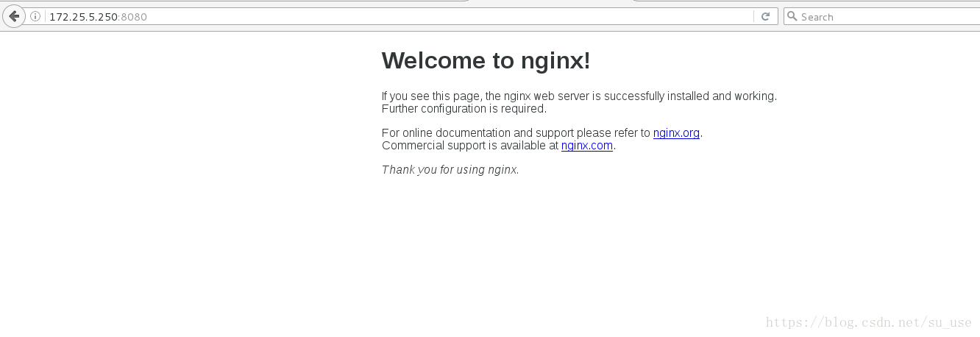
Task: Click the search magnifier icon
Action: pyautogui.click(x=792, y=16)
